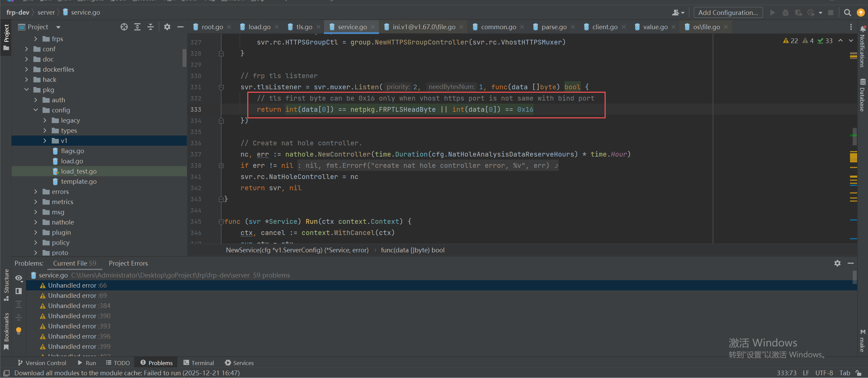The width and height of the screenshot is (868, 378).
Task: Expand the v1 folder
Action: (45, 141)
